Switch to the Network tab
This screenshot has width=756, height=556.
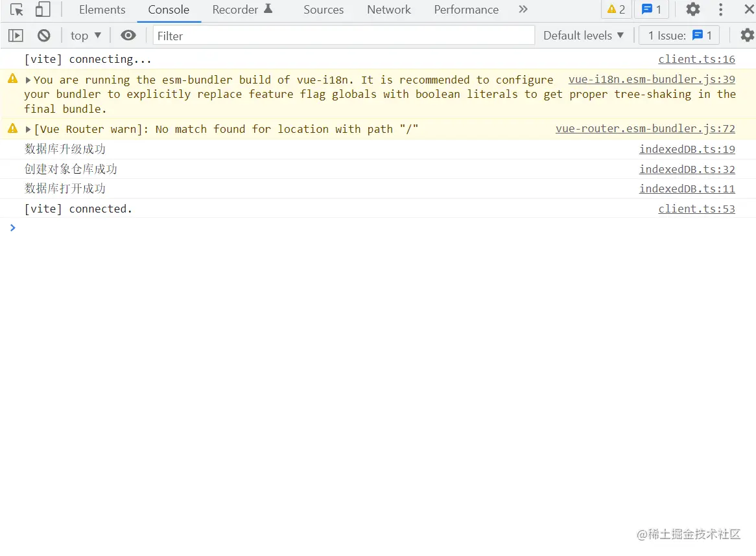388,10
